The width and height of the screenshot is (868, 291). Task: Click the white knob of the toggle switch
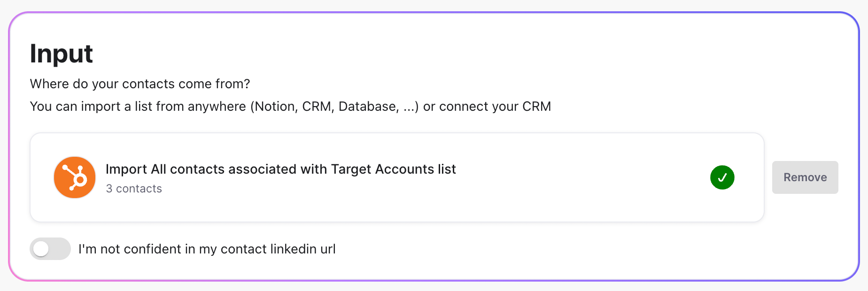pos(41,249)
